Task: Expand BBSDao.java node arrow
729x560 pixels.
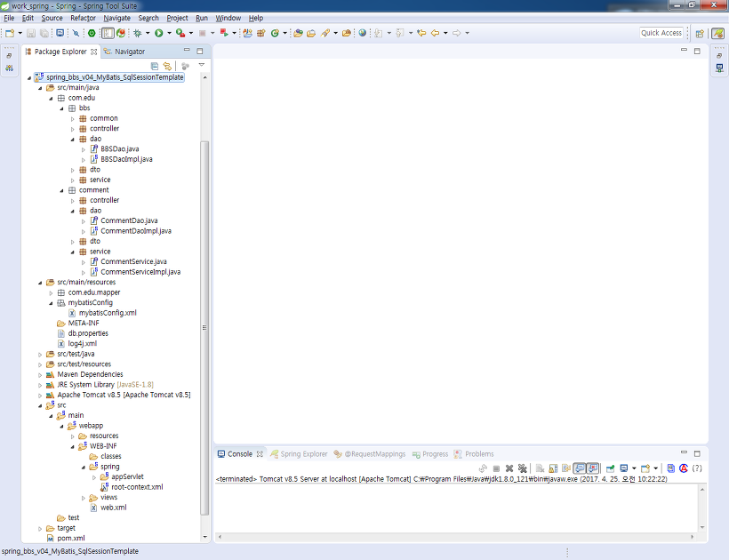Action: coord(84,149)
